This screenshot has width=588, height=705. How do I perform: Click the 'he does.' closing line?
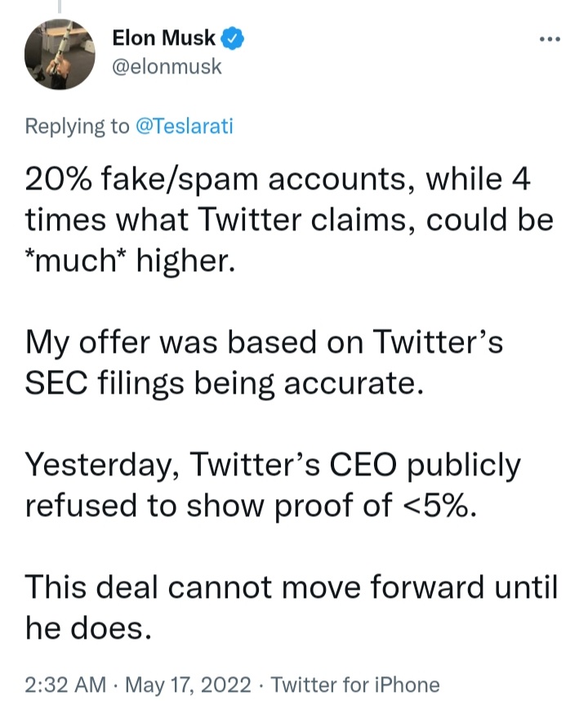(88, 628)
